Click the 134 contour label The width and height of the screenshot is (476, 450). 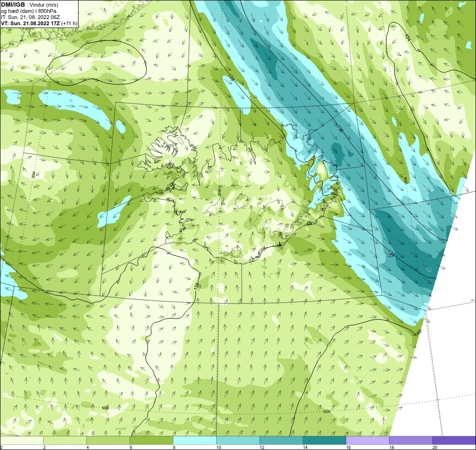408,37
